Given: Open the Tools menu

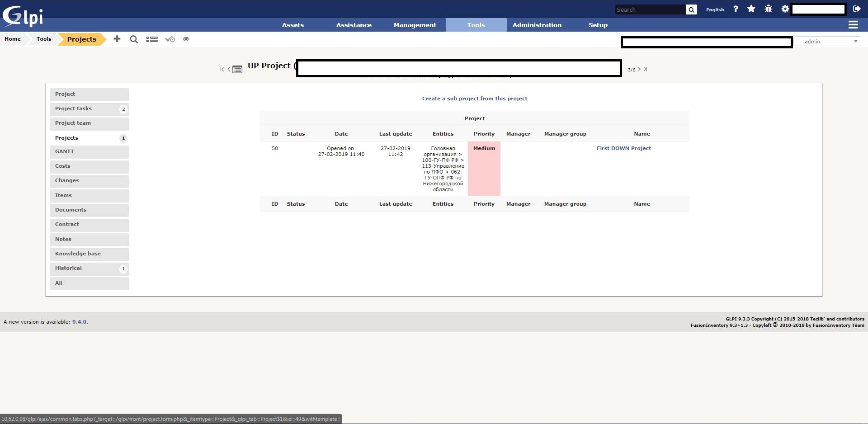Looking at the screenshot, I should (x=476, y=25).
